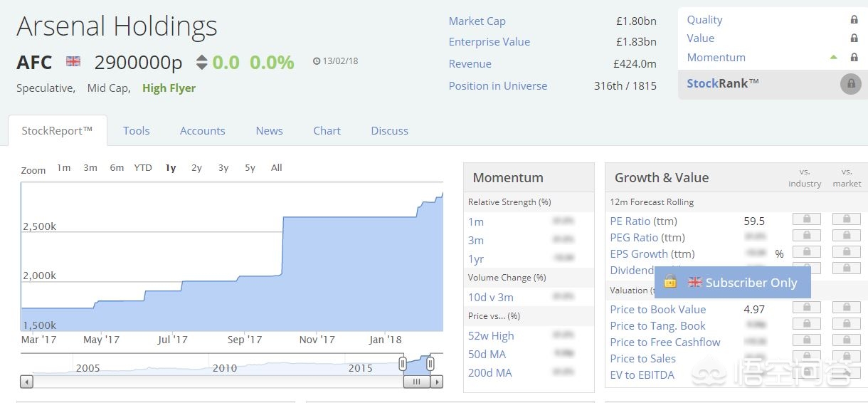868x403 pixels.
Task: Open the Discuss tab
Action: (389, 131)
